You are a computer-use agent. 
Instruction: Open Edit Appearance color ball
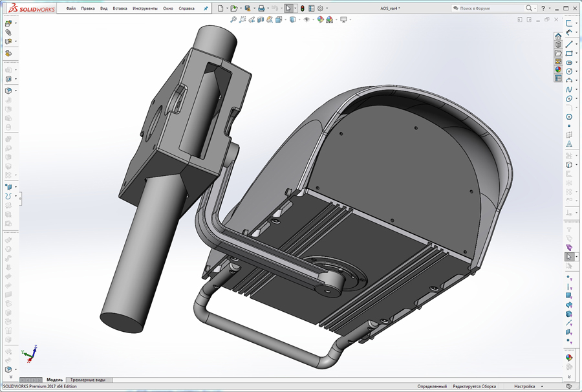[x=319, y=19]
